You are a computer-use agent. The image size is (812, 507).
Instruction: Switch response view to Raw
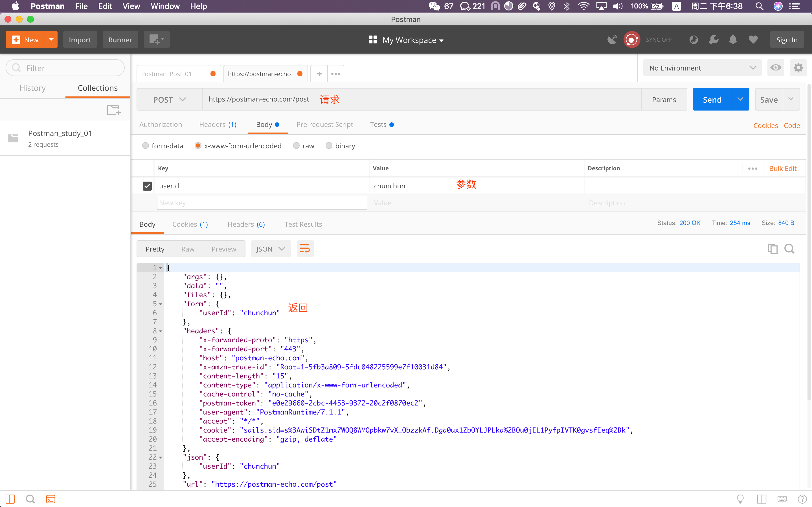pyautogui.click(x=188, y=249)
